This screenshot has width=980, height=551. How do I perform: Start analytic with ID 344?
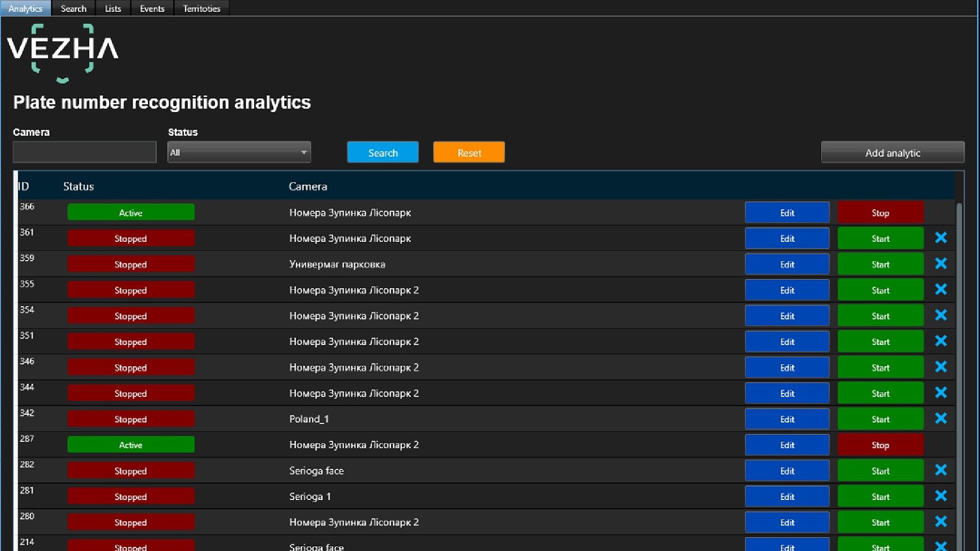(x=880, y=393)
